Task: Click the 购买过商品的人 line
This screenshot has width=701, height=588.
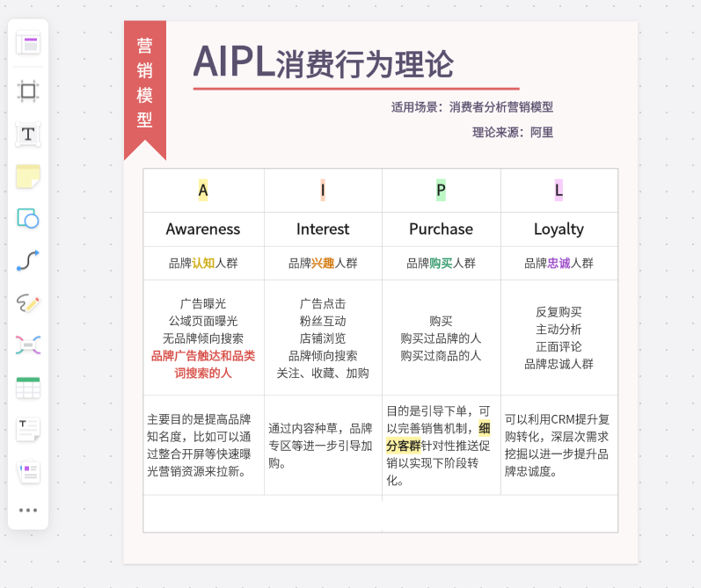Action: (x=442, y=356)
